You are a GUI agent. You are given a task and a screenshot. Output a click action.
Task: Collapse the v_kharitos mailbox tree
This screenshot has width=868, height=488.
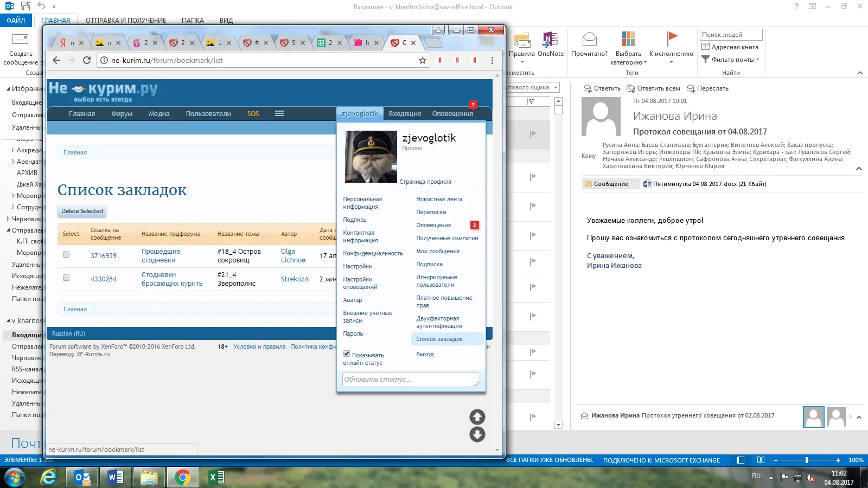pyautogui.click(x=8, y=321)
